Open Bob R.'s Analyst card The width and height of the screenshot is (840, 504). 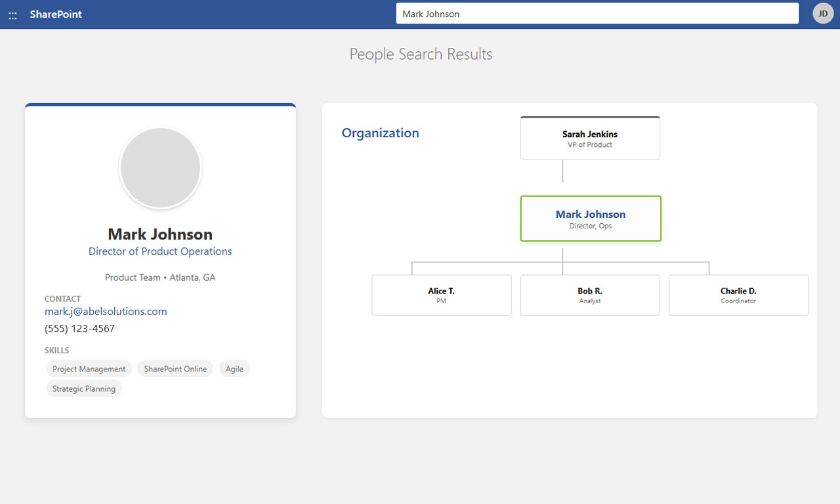click(589, 295)
